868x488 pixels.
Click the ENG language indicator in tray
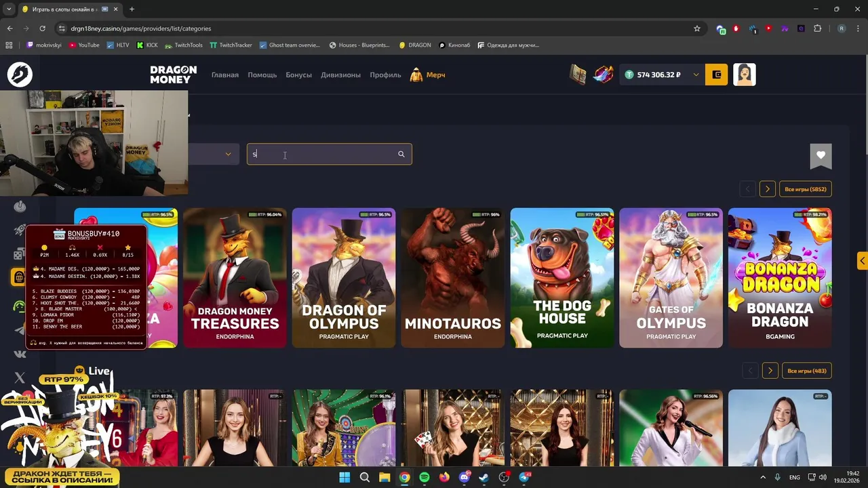point(794,477)
